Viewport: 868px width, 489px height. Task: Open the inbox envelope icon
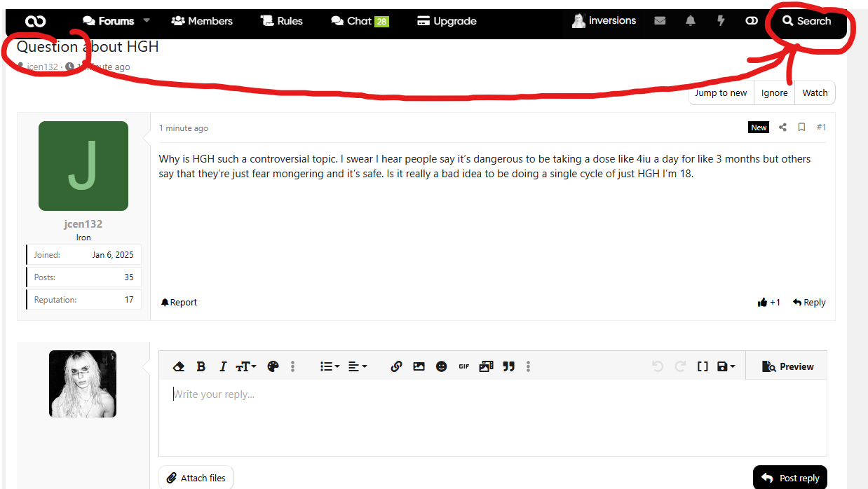(660, 21)
